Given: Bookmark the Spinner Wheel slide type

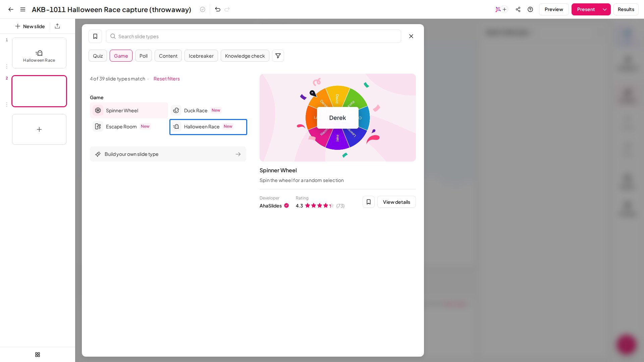Looking at the screenshot, I should pos(369,202).
